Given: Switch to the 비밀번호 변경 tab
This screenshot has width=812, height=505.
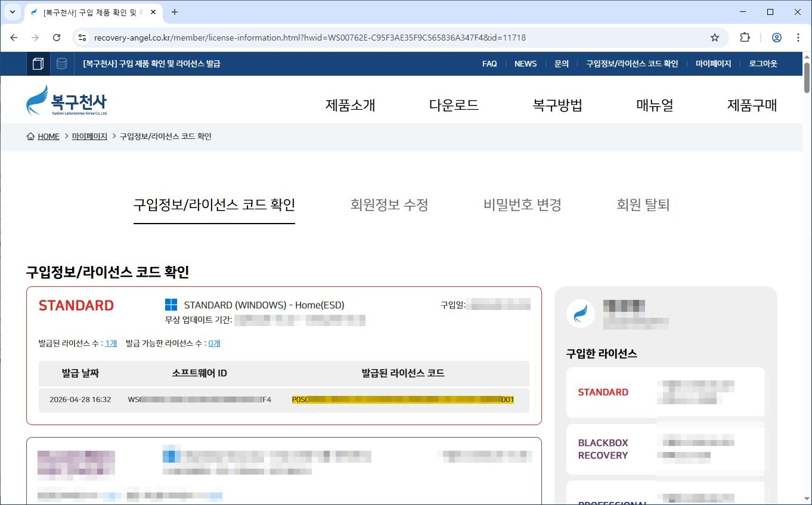Looking at the screenshot, I should 522,205.
